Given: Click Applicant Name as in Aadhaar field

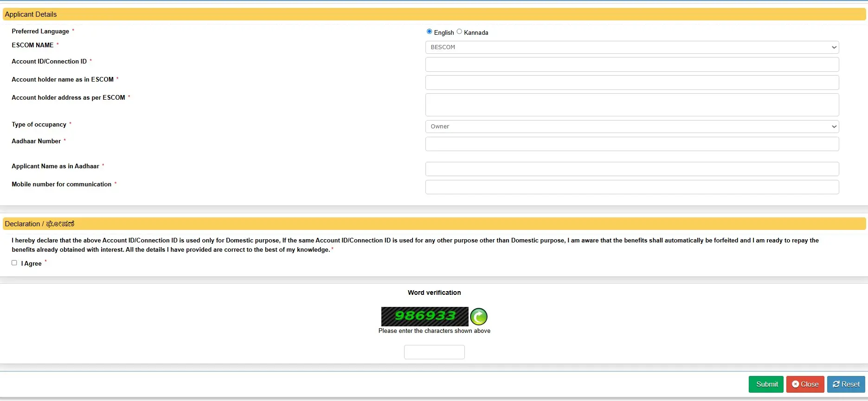Looking at the screenshot, I should pos(632,169).
